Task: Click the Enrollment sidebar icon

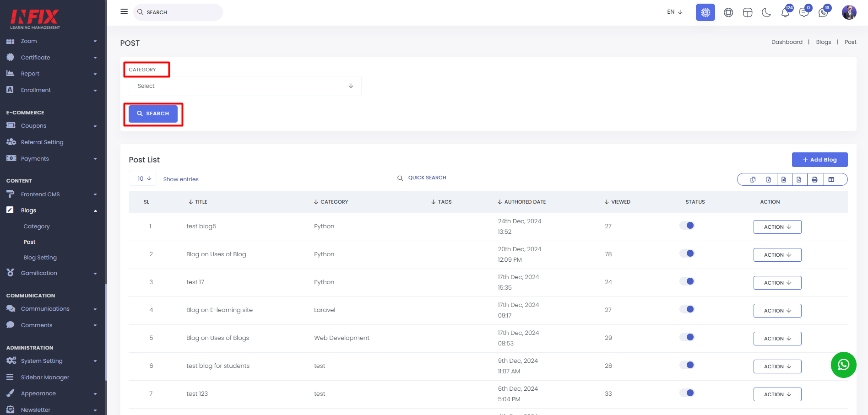Action: (x=10, y=90)
